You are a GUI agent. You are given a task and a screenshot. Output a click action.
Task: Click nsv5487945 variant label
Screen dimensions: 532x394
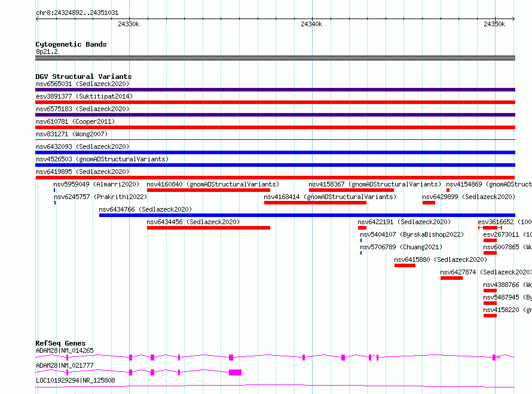coord(507,297)
